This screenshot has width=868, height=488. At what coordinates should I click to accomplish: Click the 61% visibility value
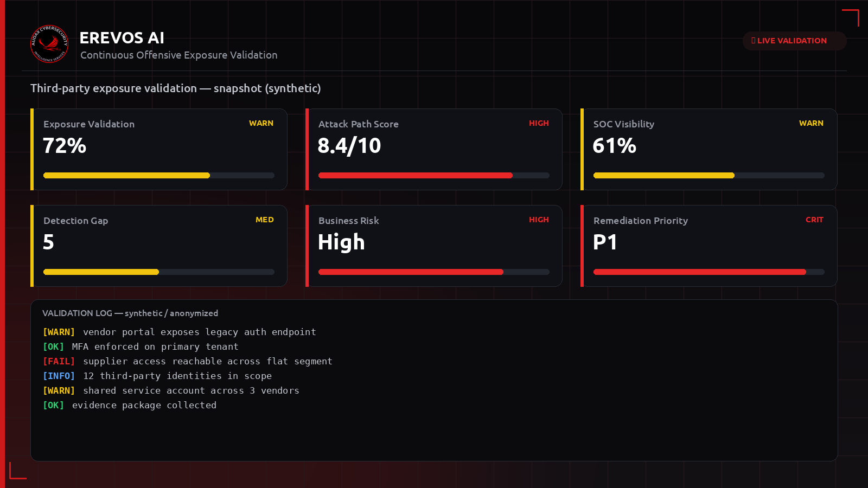pos(614,146)
